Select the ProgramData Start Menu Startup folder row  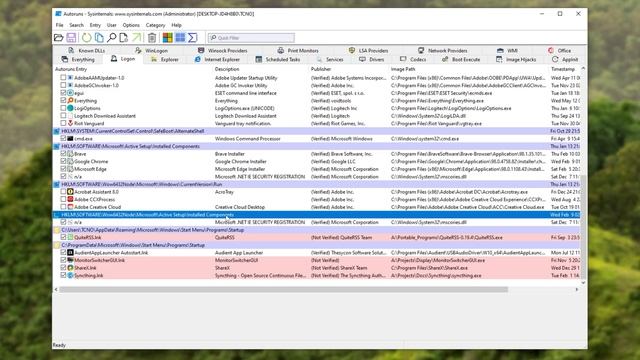316,245
